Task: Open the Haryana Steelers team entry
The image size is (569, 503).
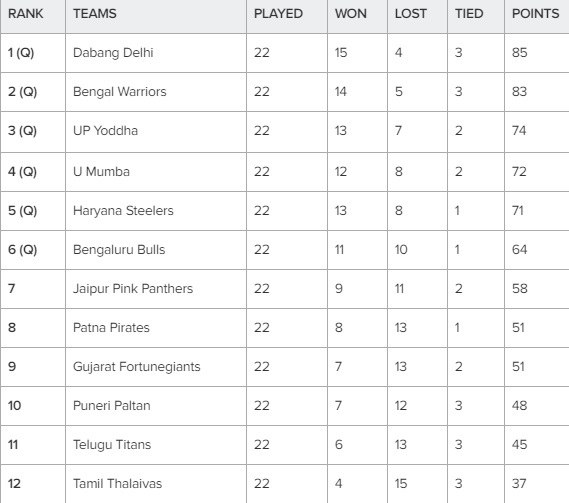Action: pyautogui.click(x=123, y=211)
